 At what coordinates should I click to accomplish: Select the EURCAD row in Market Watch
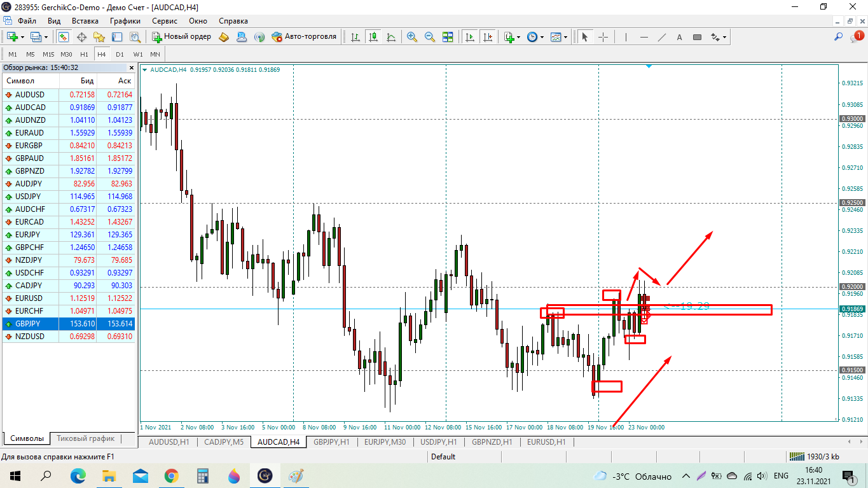pyautogui.click(x=29, y=222)
